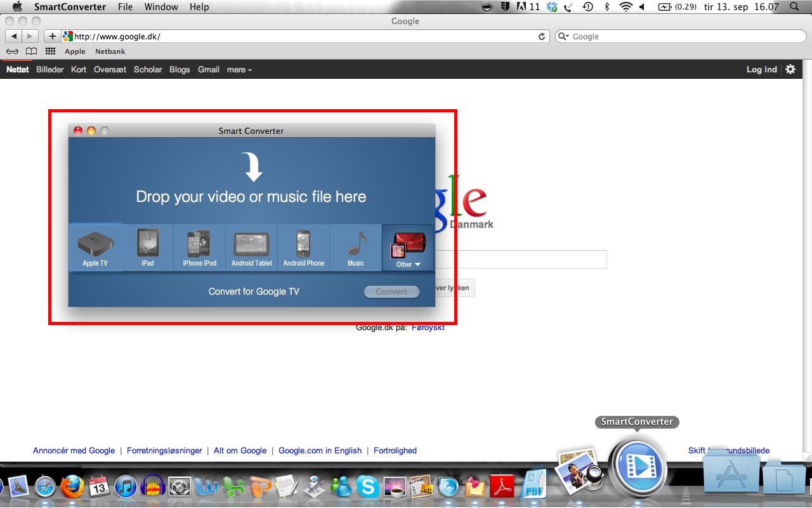The width and height of the screenshot is (812, 508).
Task: Open the Apple bookmark
Action: (75, 51)
